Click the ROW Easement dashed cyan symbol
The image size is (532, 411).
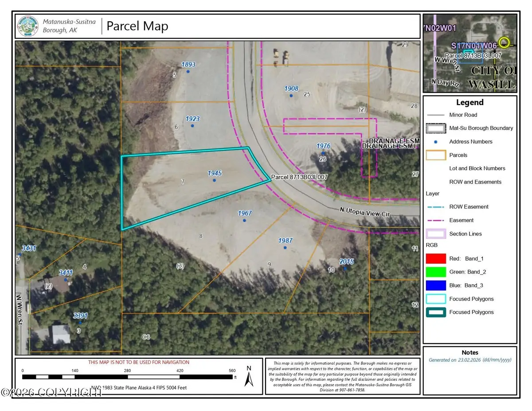point(435,207)
